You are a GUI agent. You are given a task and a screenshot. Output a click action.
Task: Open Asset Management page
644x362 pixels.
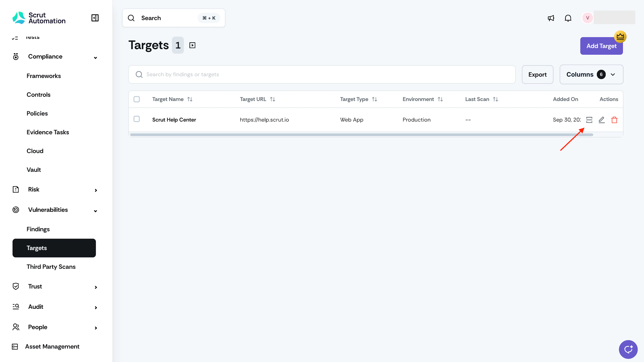[52, 347]
